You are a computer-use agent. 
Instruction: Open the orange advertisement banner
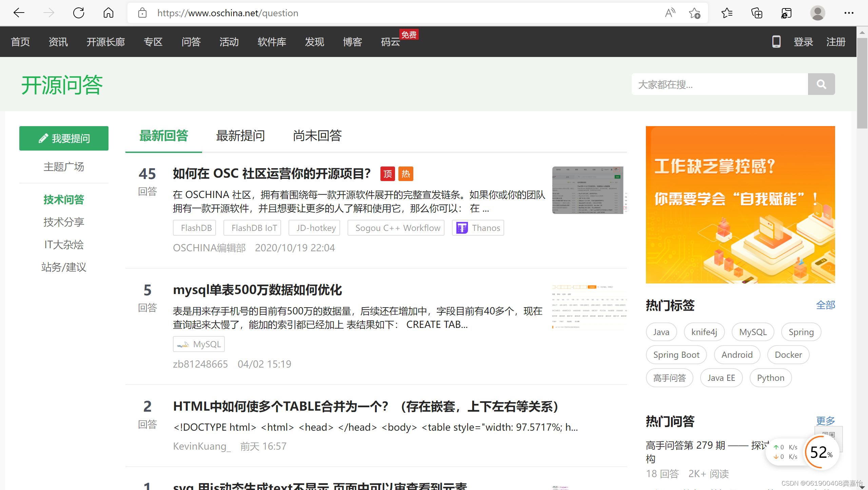pos(740,204)
